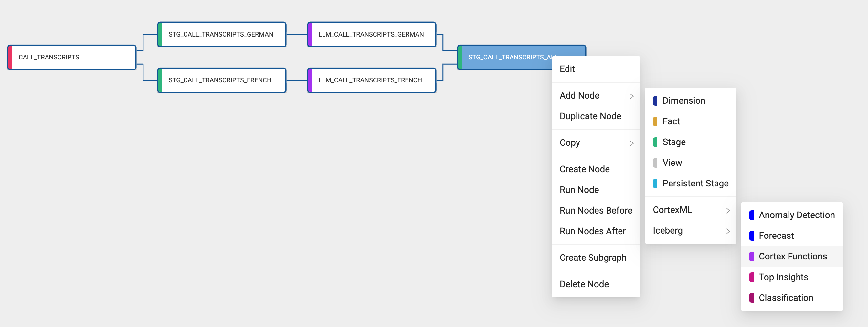This screenshot has width=868, height=327.
Task: Choose Edit from the context menu
Action: [596, 69]
